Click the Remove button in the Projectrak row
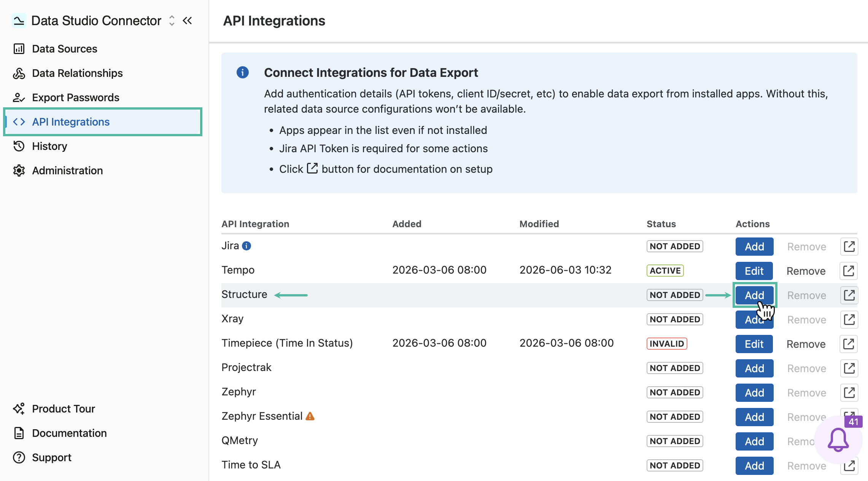Viewport: 868px width, 481px height. click(x=806, y=368)
